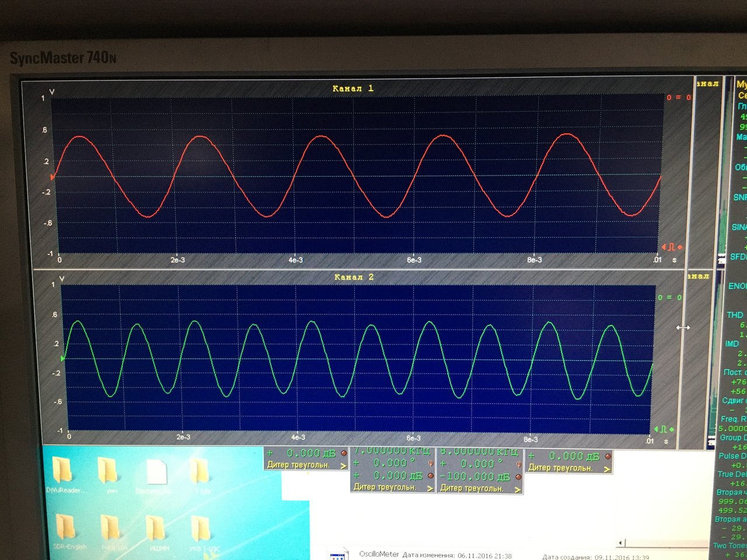Click green '0 = 0' readout in Channel 2
747x560 pixels.
pos(669,297)
